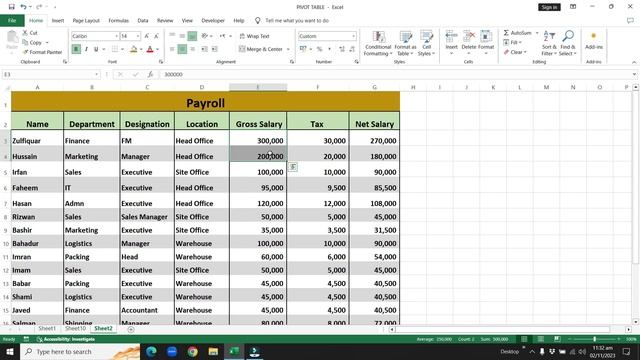Open the font size dropdown
Viewport: 640px width, 360px height.
coord(138,36)
